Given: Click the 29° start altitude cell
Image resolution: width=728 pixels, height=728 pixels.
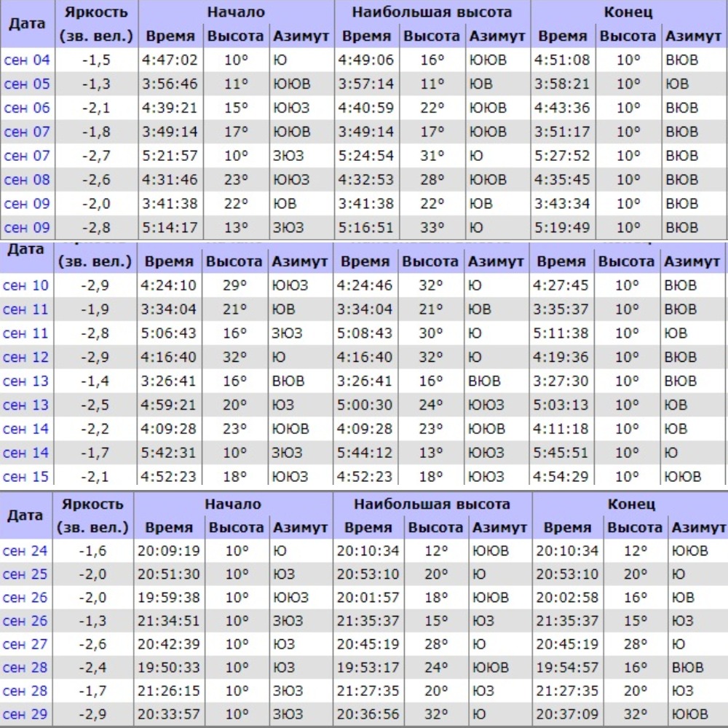Looking at the screenshot, I should pos(234,285).
